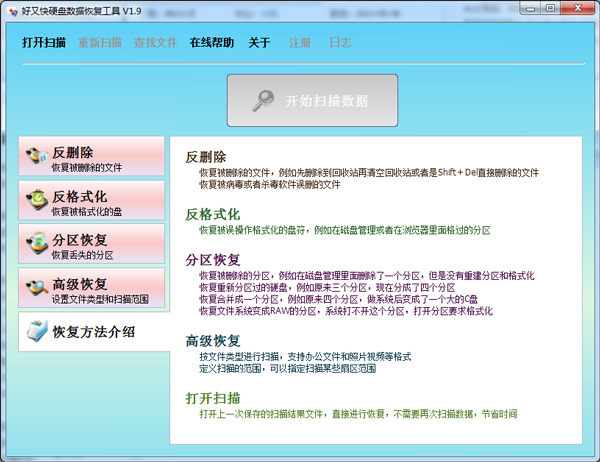Click the document icon beside 恢复方法介绍
Viewport: 600px width, 462px height.
(36, 331)
